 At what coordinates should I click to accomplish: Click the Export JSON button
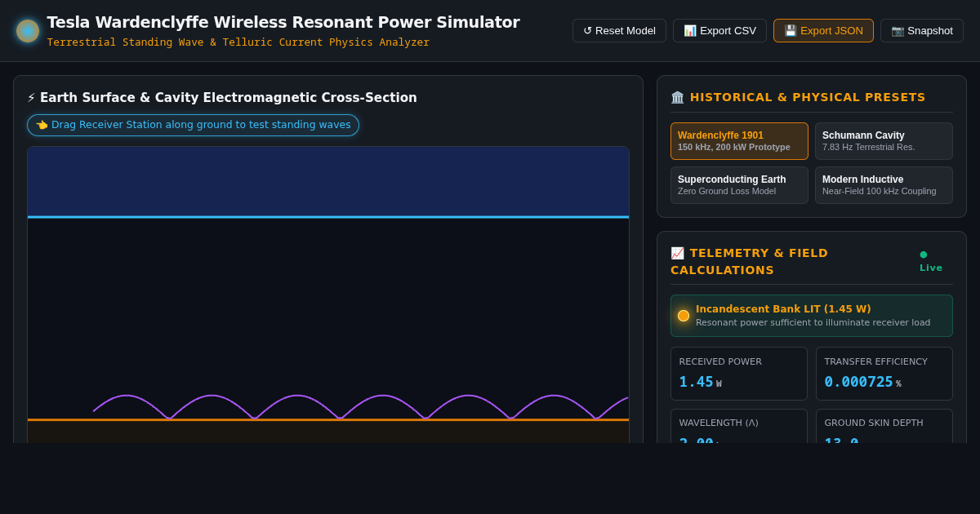[x=823, y=31]
